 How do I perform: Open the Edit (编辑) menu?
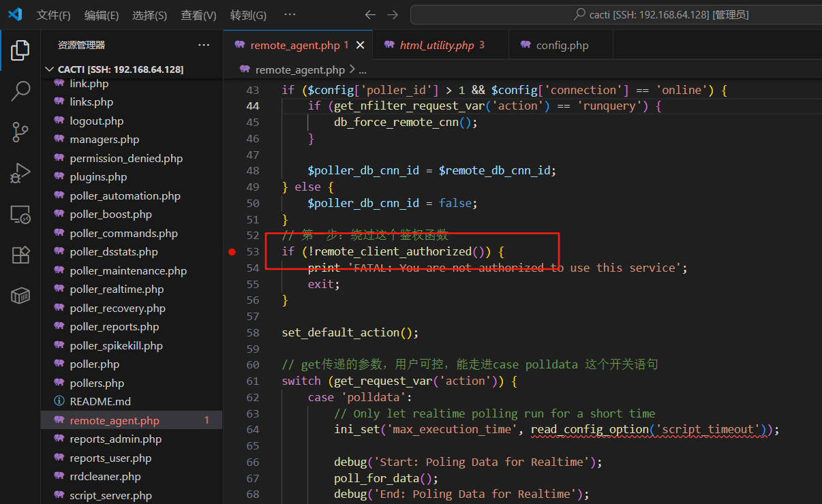[102, 15]
